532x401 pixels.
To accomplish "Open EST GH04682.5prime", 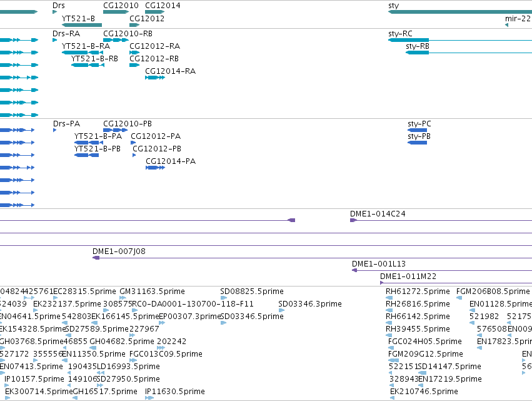I will point(122,341).
